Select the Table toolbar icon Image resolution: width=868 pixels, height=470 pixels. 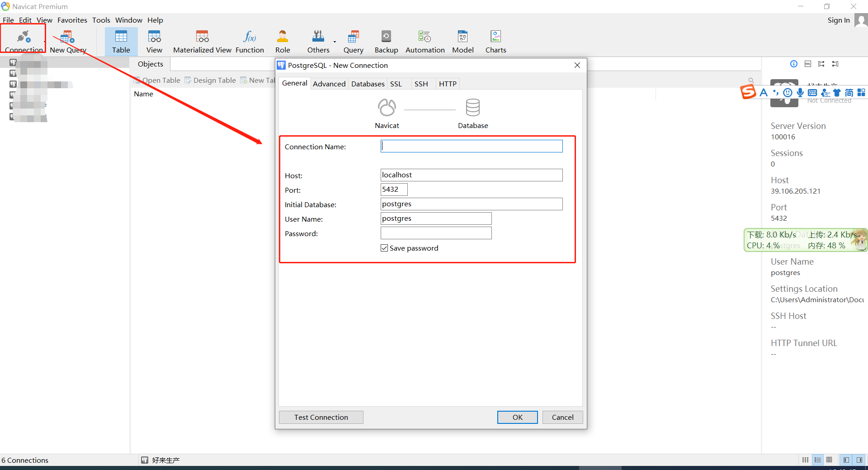121,41
